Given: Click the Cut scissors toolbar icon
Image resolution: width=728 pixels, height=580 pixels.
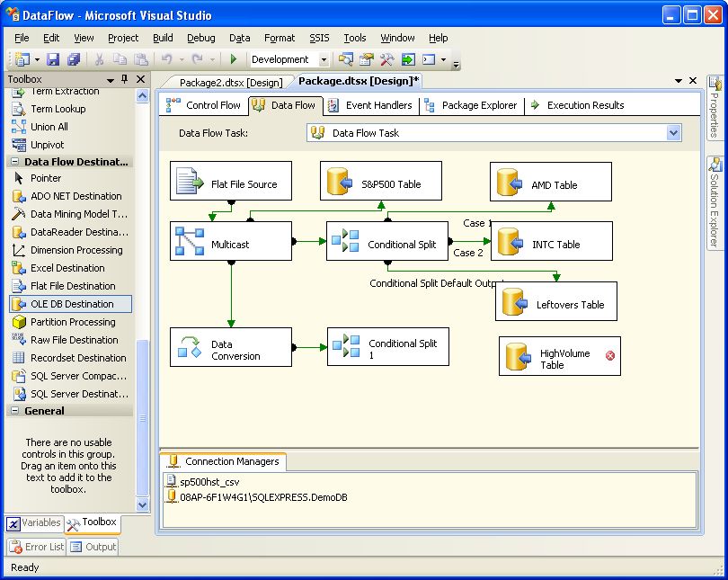Looking at the screenshot, I should (99, 59).
